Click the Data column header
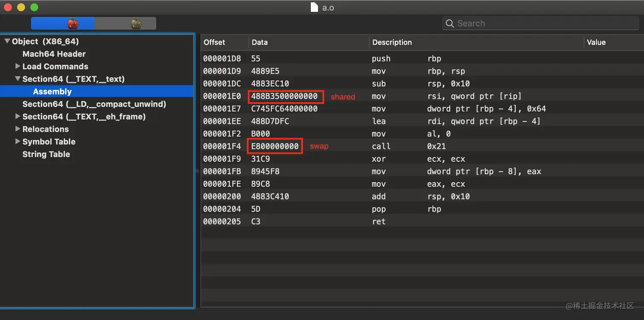The height and width of the screenshot is (320, 644). [x=259, y=42]
